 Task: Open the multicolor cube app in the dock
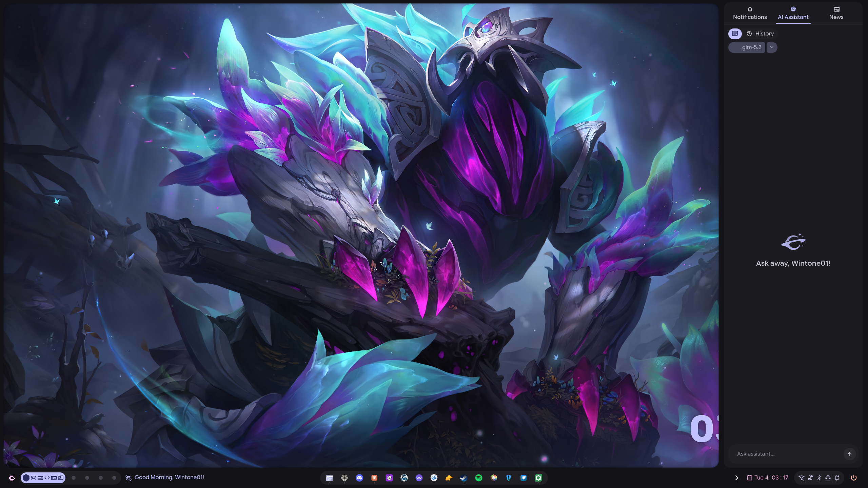pyautogui.click(x=494, y=478)
